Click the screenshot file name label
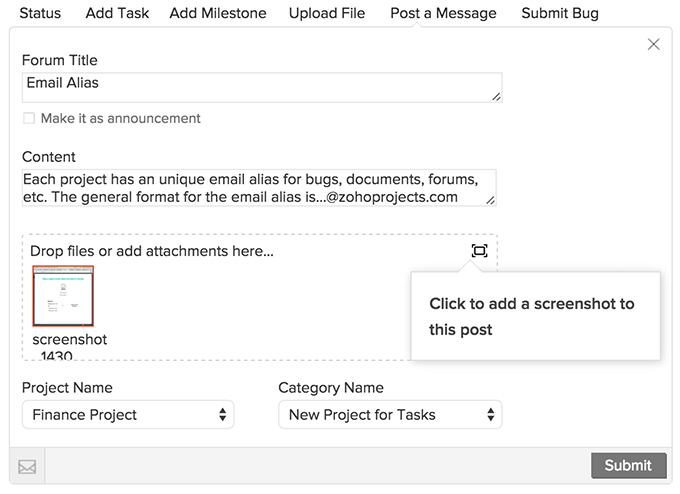The width and height of the screenshot is (680, 494). pos(69,340)
